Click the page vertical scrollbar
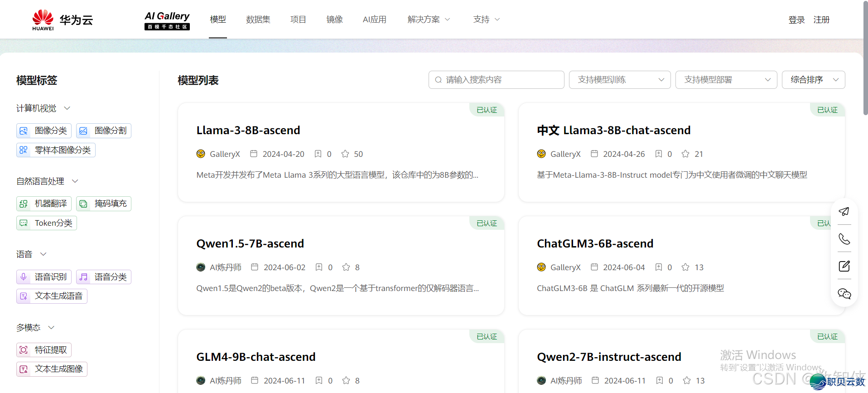Viewport: 868px width, 393px height. 865,59
